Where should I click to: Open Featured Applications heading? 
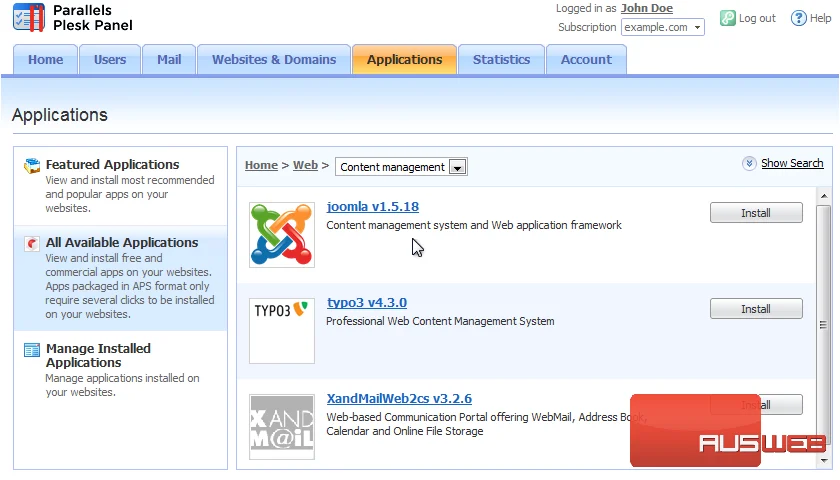coord(112,164)
